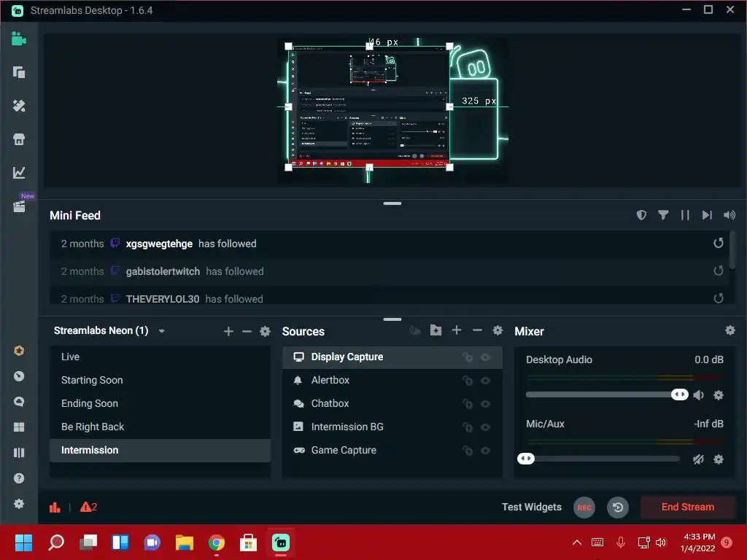Open the Highlighter icon marked New
The width and height of the screenshot is (747, 560).
click(x=19, y=206)
